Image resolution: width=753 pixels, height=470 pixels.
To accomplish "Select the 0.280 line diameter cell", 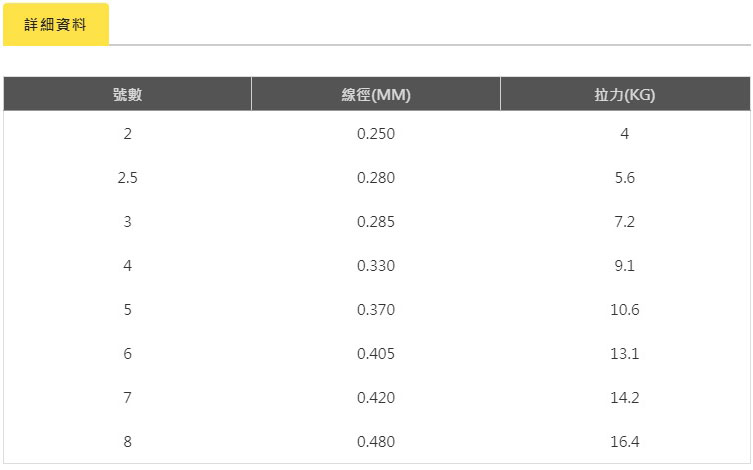I will (x=376, y=178).
